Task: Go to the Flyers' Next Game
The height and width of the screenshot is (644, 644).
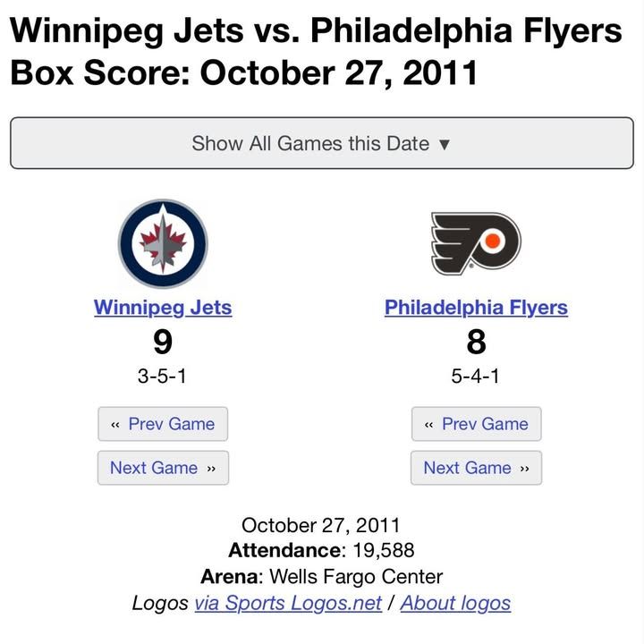Action: (x=476, y=468)
